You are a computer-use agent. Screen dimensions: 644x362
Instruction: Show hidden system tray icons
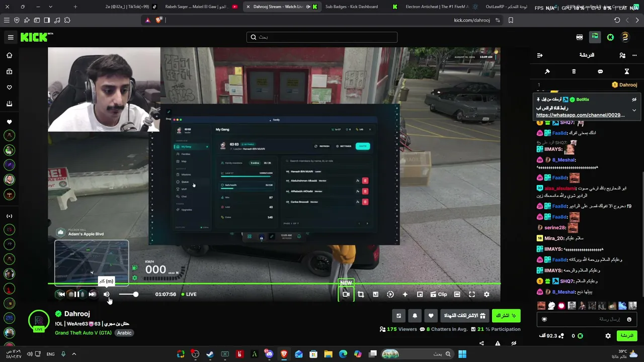[74, 354]
